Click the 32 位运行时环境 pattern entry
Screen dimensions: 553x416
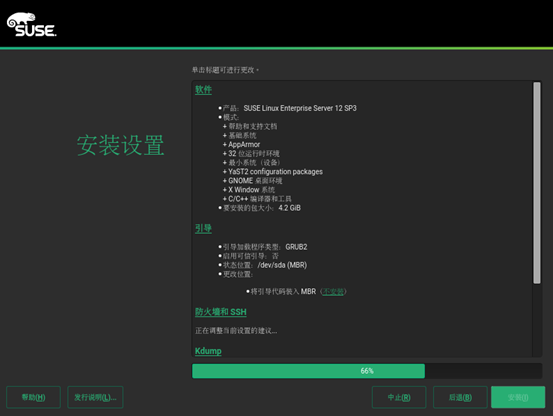[254, 154]
